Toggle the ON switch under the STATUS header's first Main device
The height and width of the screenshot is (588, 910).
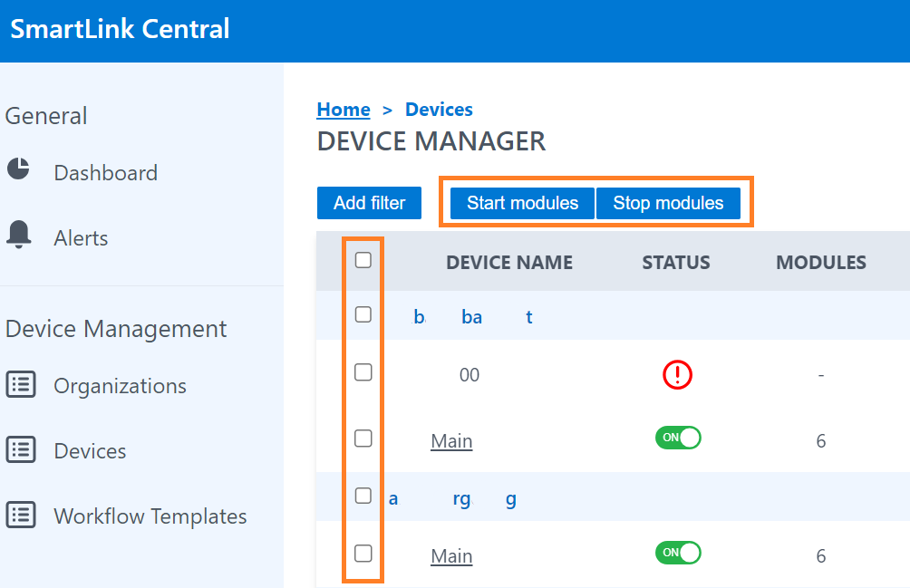678,439
